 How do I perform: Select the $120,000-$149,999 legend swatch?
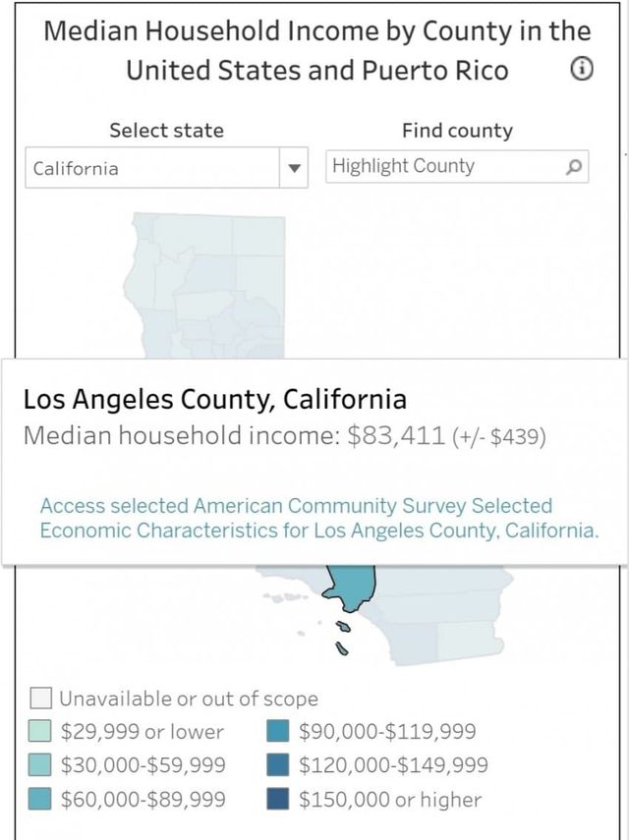coord(279,765)
